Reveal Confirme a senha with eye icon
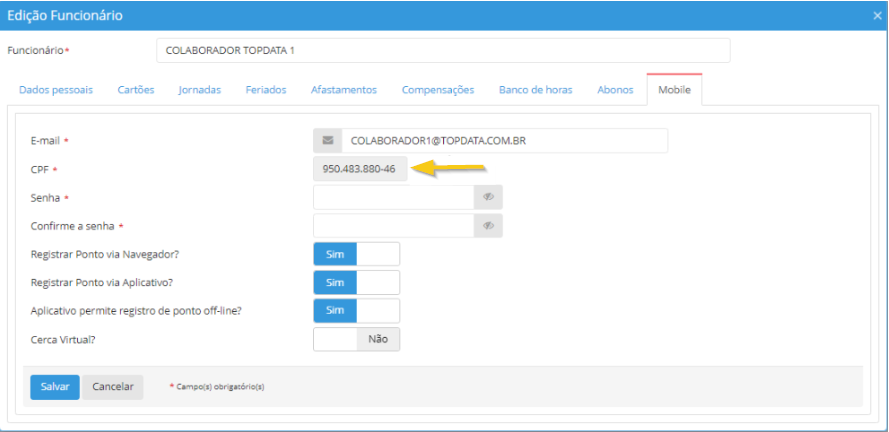Image resolution: width=889 pixels, height=432 pixels. (x=488, y=226)
